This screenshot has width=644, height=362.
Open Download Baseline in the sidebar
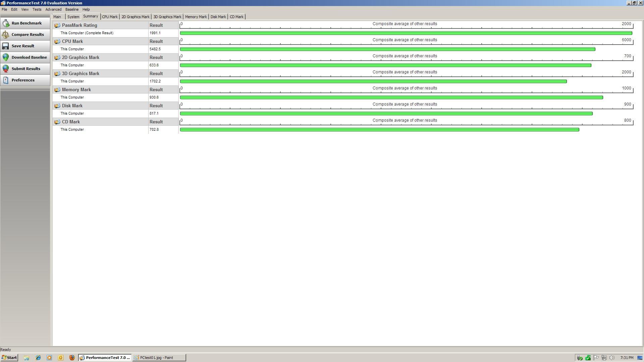tap(25, 57)
